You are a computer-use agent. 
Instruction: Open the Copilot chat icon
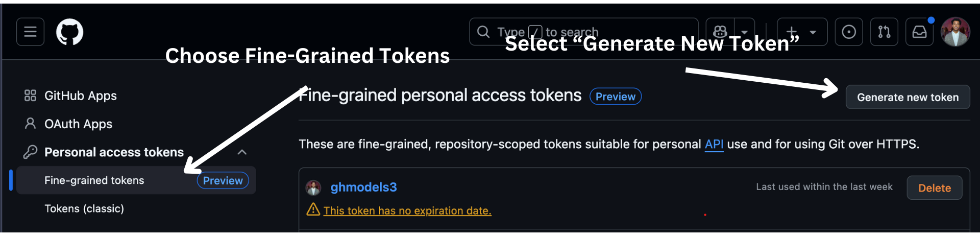tap(720, 32)
